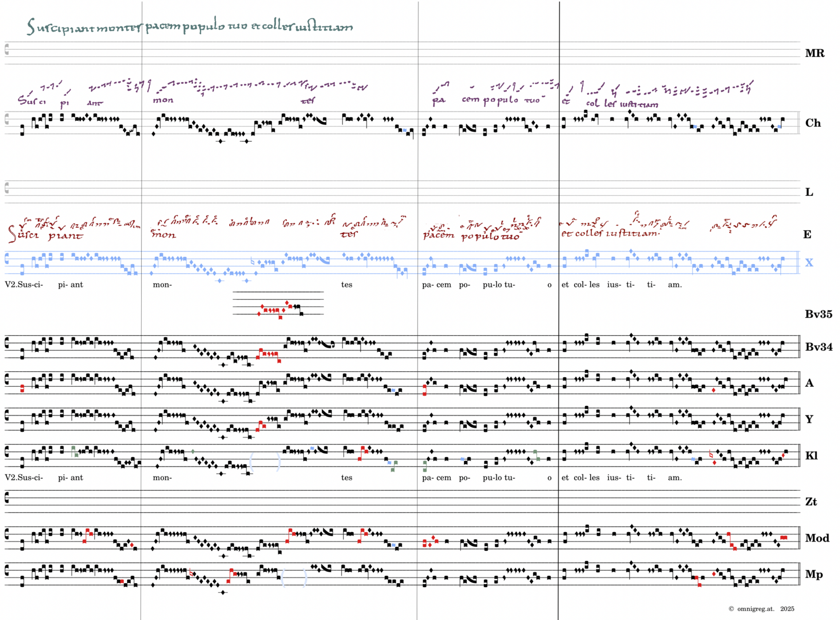The width and height of the screenshot is (840, 620).
Task: Click the Mod manuscript label
Action: pyautogui.click(x=816, y=538)
